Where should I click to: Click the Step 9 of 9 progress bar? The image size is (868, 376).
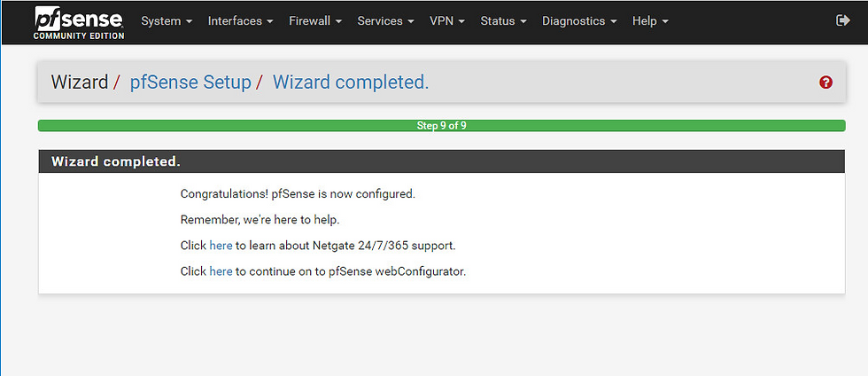pyautogui.click(x=441, y=126)
